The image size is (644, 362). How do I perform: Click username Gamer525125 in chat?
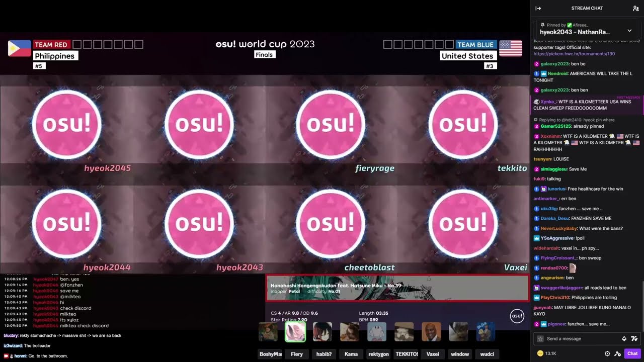[x=556, y=126]
